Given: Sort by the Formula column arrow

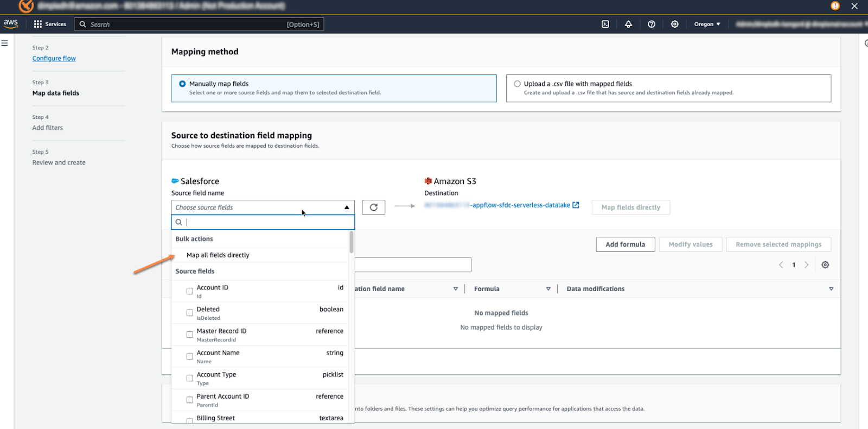Looking at the screenshot, I should tap(548, 289).
